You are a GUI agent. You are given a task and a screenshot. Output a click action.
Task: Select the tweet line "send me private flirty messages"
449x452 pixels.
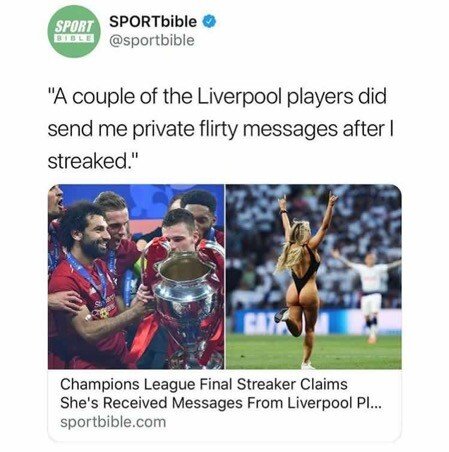point(221,129)
